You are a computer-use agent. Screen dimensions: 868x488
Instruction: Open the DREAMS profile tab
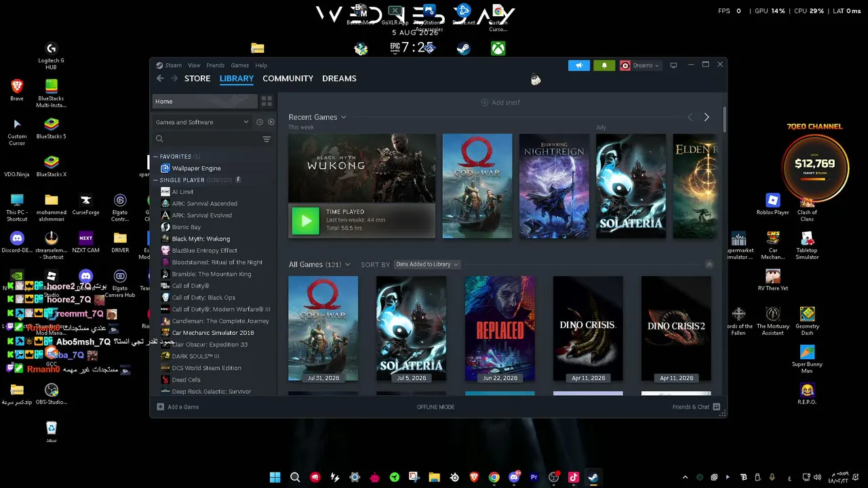(x=339, y=79)
